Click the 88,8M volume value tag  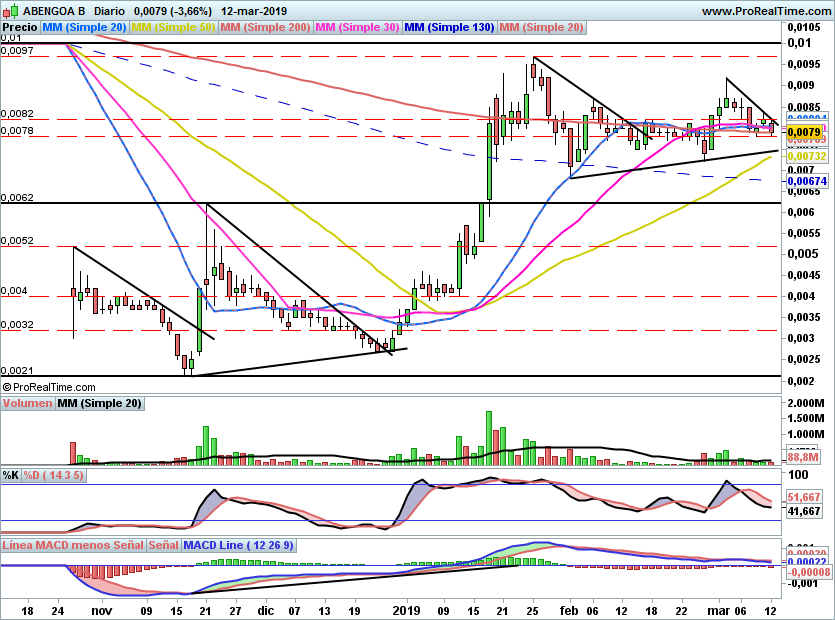point(804,457)
